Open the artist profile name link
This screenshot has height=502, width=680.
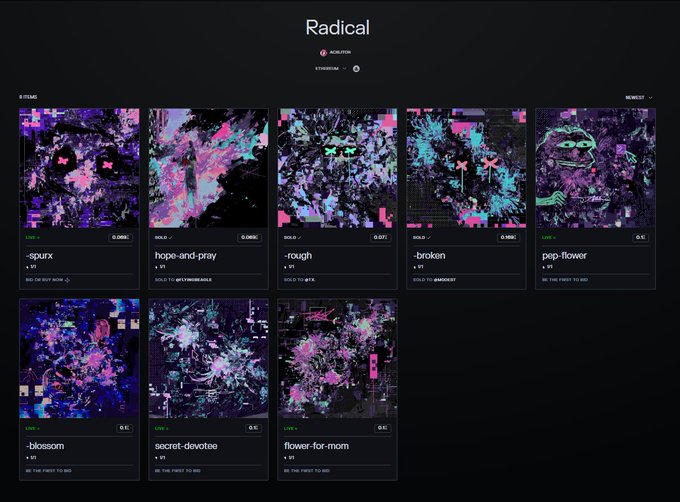[340, 52]
